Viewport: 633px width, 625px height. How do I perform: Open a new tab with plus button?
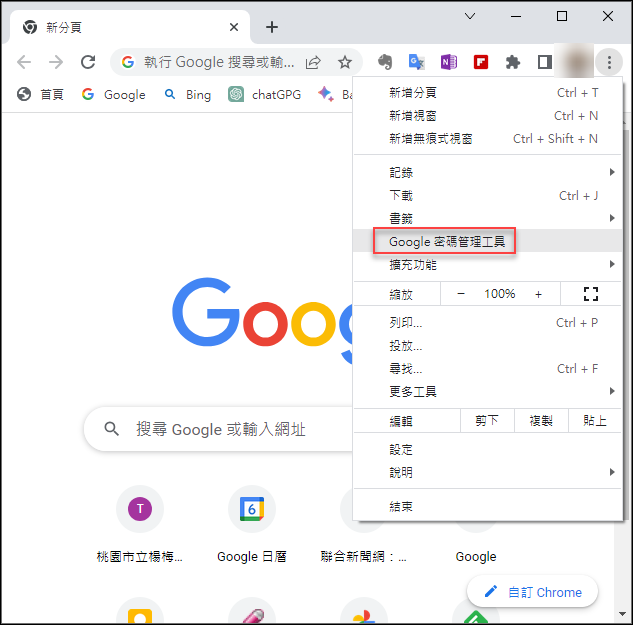click(x=272, y=27)
